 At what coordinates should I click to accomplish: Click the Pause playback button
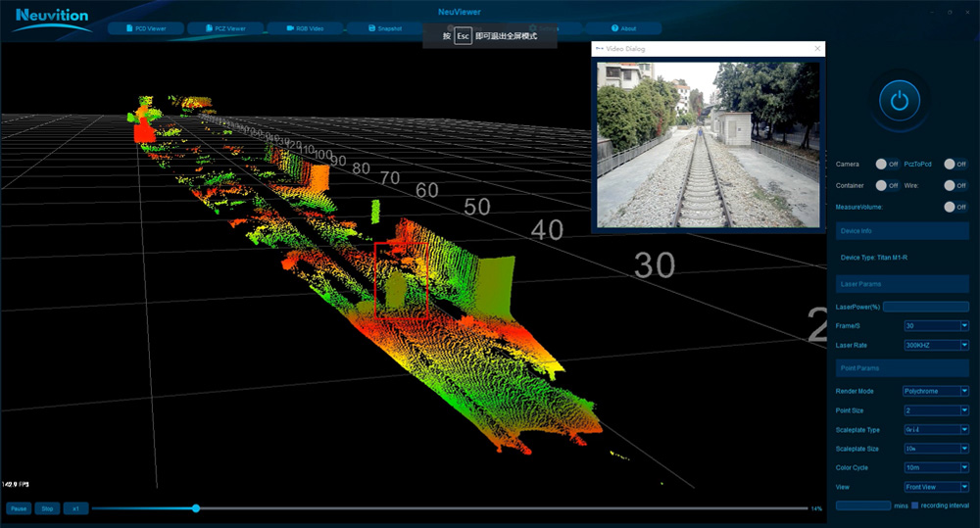pyautogui.click(x=19, y=508)
